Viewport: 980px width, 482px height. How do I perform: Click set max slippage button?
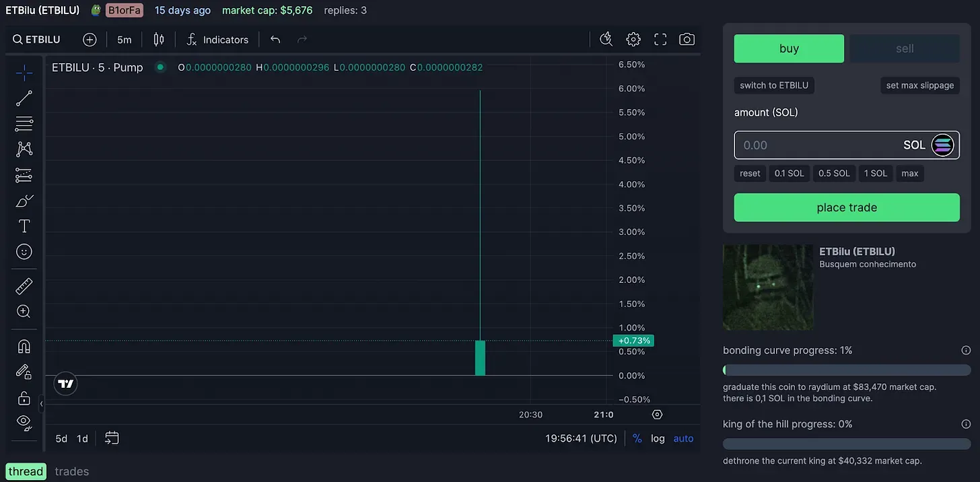click(x=920, y=85)
